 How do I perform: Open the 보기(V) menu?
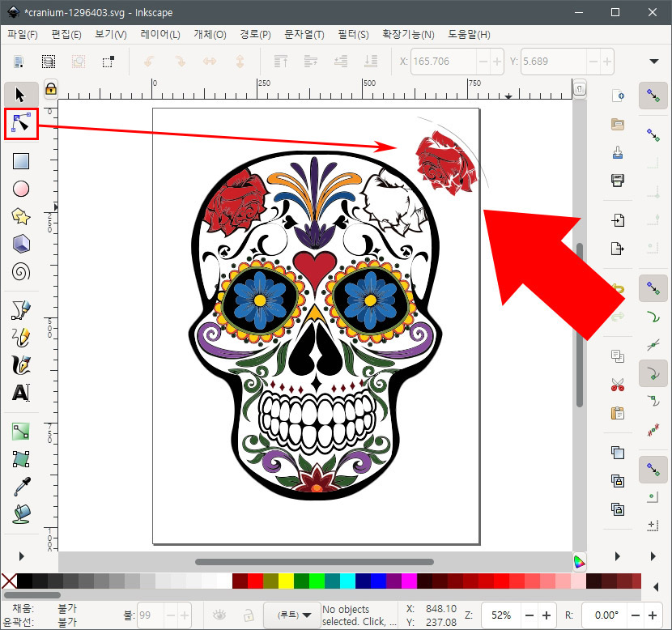tap(111, 34)
